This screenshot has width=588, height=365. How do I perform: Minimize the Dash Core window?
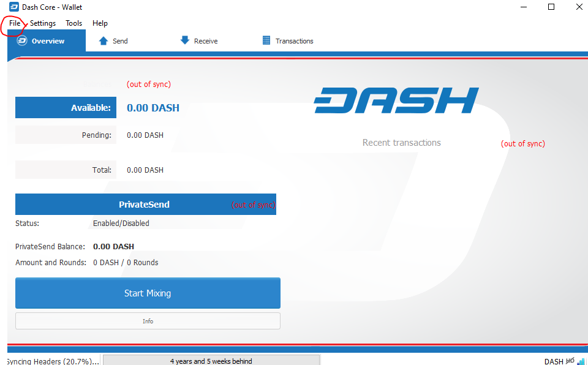pyautogui.click(x=524, y=7)
